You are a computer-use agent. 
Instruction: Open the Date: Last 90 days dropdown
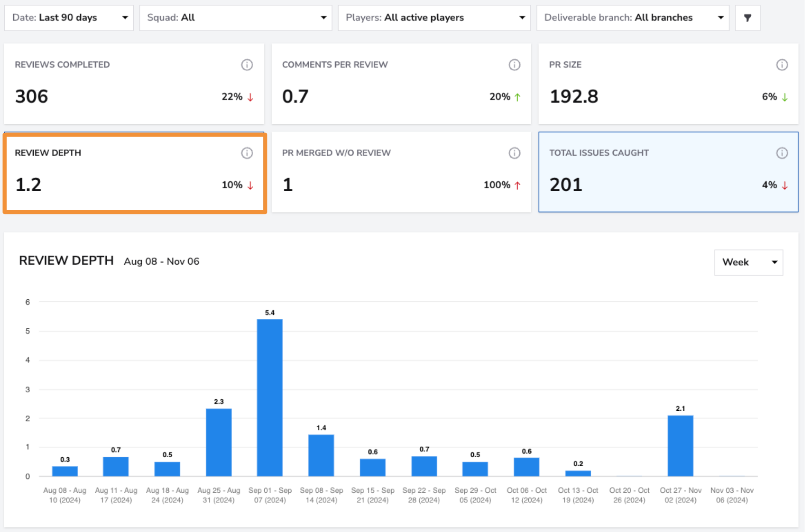pyautogui.click(x=69, y=18)
